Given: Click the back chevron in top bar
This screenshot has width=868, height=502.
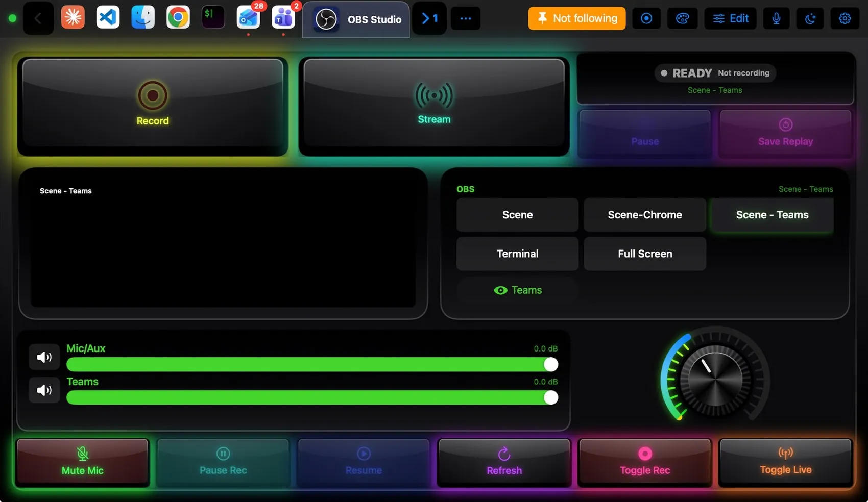Looking at the screenshot, I should [38, 19].
